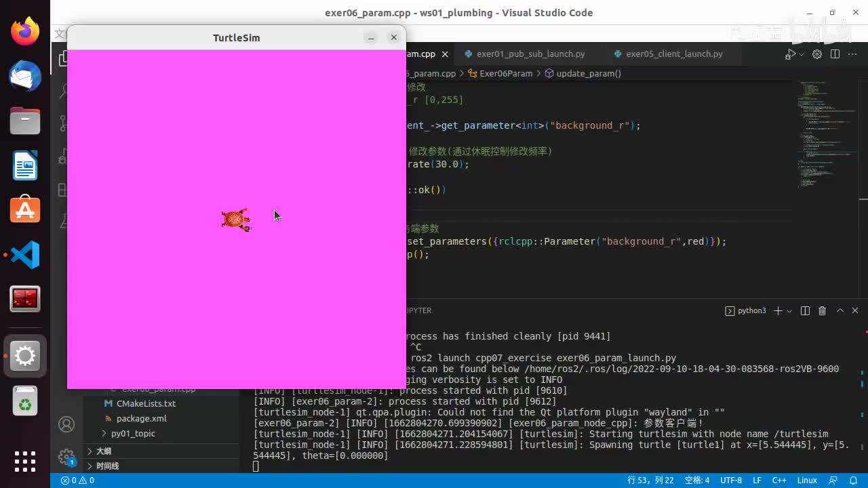Image resolution: width=868 pixels, height=488 pixels.
Task: Show errors and warnings in status bar
Action: [77, 481]
